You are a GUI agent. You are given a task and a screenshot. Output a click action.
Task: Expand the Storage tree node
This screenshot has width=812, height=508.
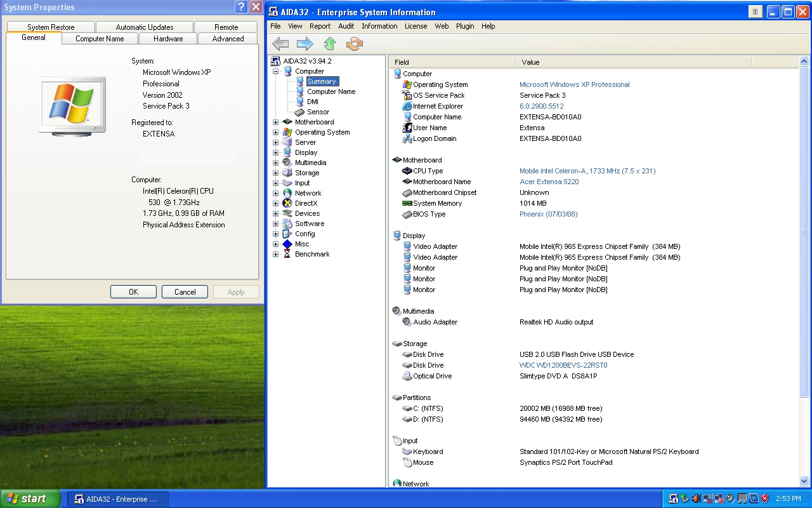tap(276, 173)
